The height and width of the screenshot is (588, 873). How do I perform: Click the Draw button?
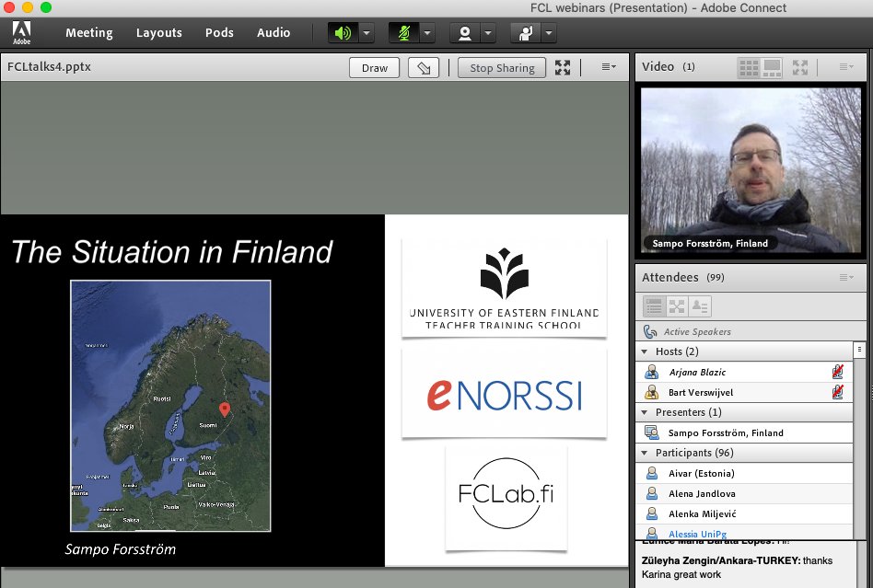pyautogui.click(x=375, y=68)
